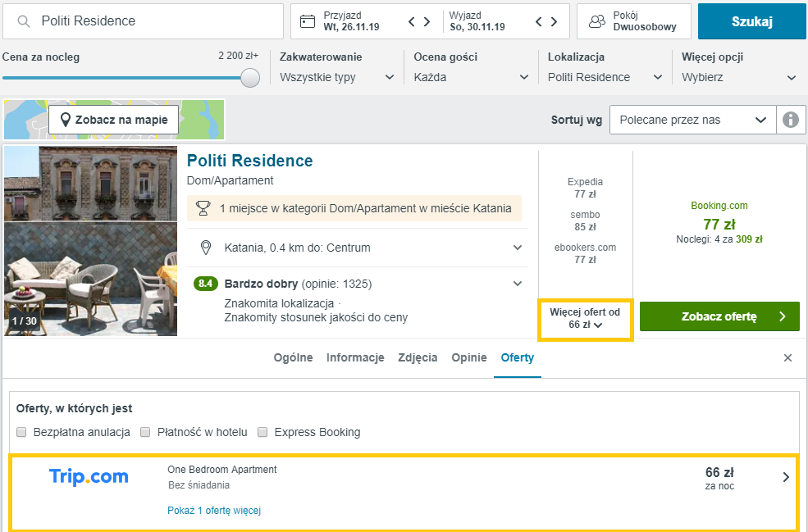Click the price per night slider handle
This screenshot has height=532, width=808.
pyautogui.click(x=250, y=78)
